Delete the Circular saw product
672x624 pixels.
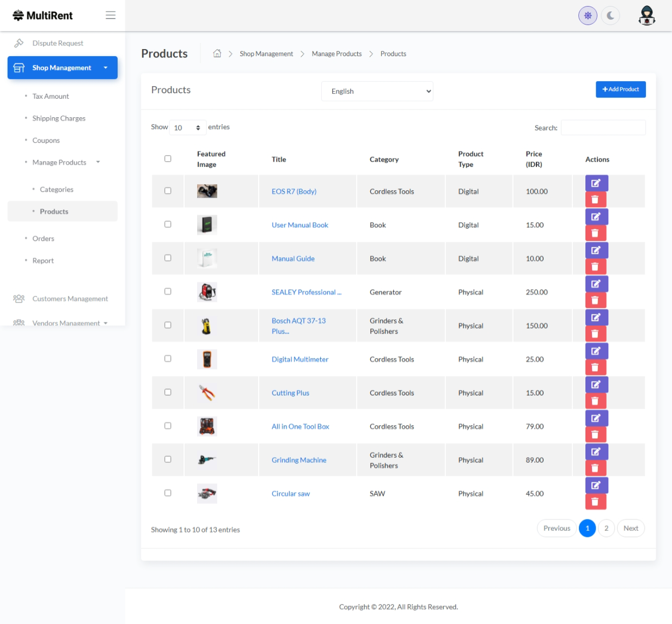click(595, 502)
